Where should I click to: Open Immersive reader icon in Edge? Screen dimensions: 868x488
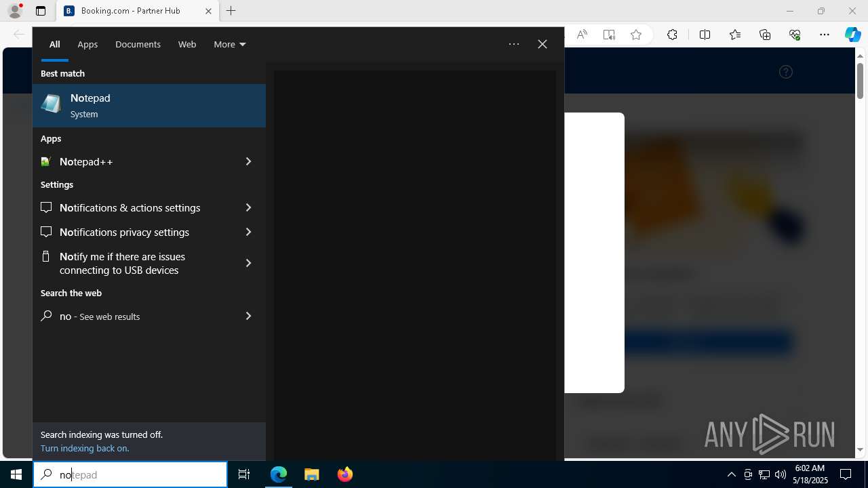click(609, 35)
